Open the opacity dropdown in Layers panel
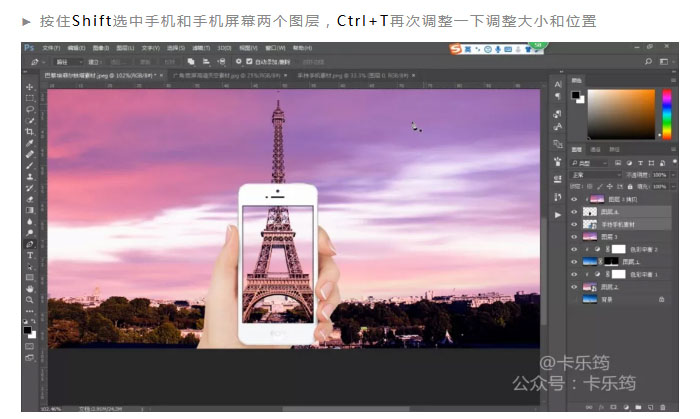 pos(659,173)
